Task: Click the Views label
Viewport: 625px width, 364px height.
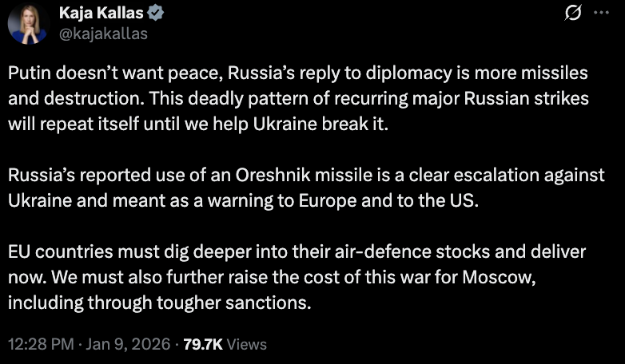Action: click(247, 345)
